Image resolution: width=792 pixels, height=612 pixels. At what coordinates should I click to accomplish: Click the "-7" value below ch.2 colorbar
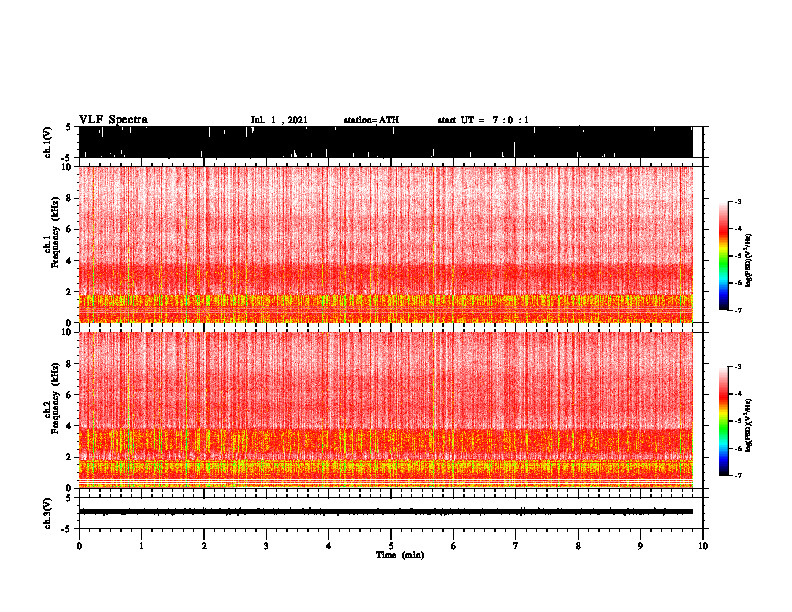[737, 475]
